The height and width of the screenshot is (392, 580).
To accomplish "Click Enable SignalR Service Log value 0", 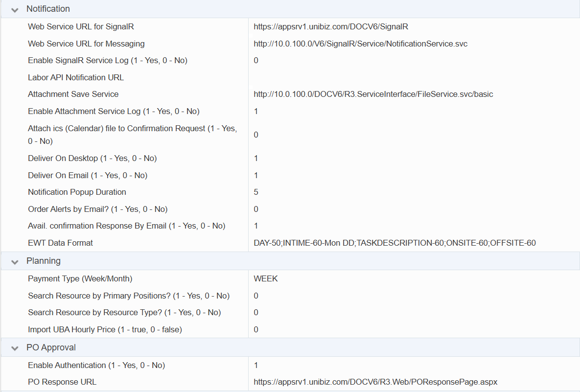I will (x=256, y=61).
